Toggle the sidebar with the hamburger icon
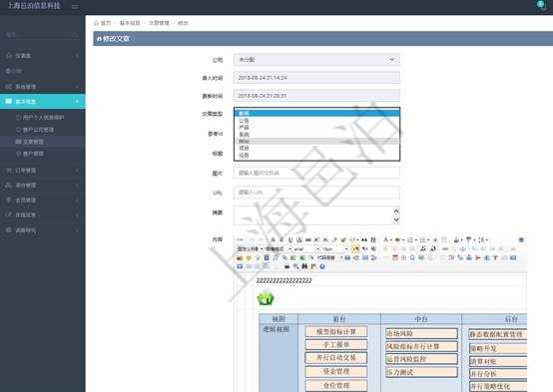Viewport: 553px width, 392px height. [x=75, y=6]
